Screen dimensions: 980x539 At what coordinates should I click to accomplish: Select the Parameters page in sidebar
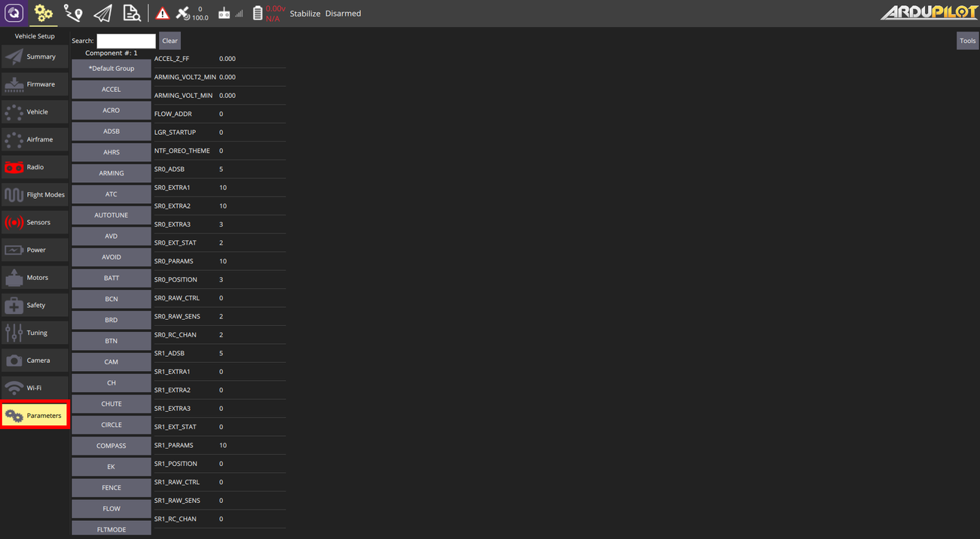point(35,416)
